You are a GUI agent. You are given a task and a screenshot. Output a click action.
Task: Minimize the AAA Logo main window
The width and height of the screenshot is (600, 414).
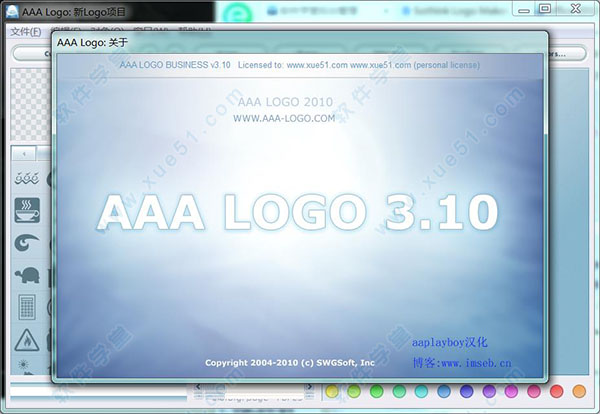click(524, 10)
